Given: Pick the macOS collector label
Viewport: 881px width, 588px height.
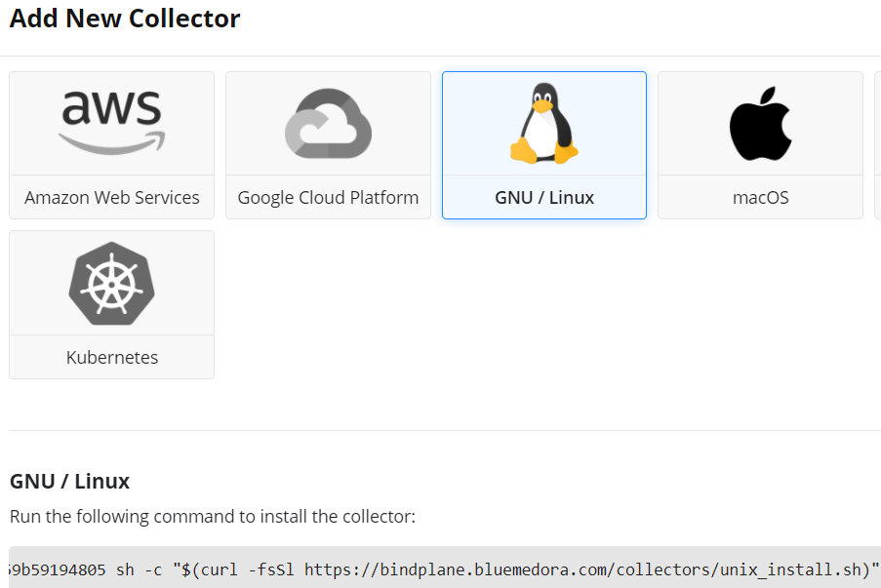Looking at the screenshot, I should (760, 198).
